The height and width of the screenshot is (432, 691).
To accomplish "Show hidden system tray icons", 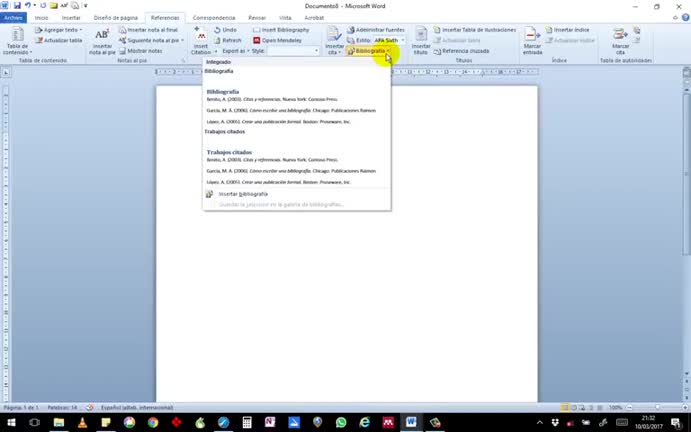I will pos(540,422).
